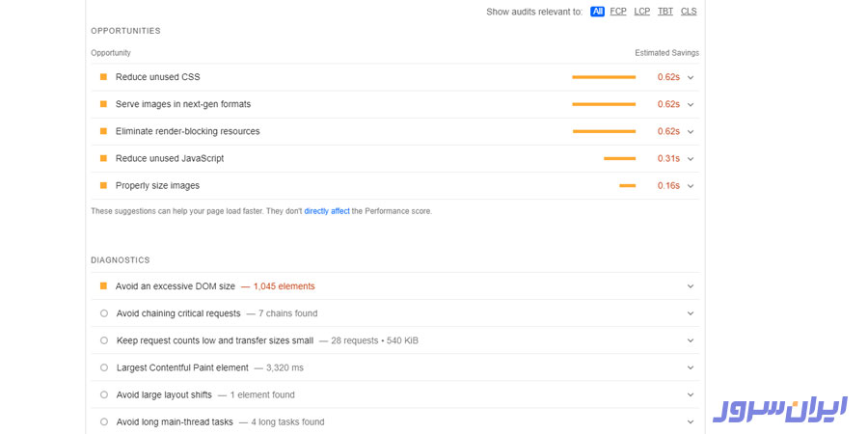Select the All audits filter

597,12
